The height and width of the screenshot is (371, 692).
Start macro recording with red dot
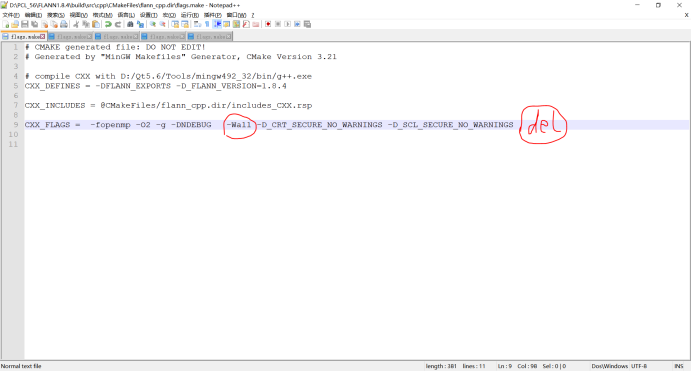[268, 24]
